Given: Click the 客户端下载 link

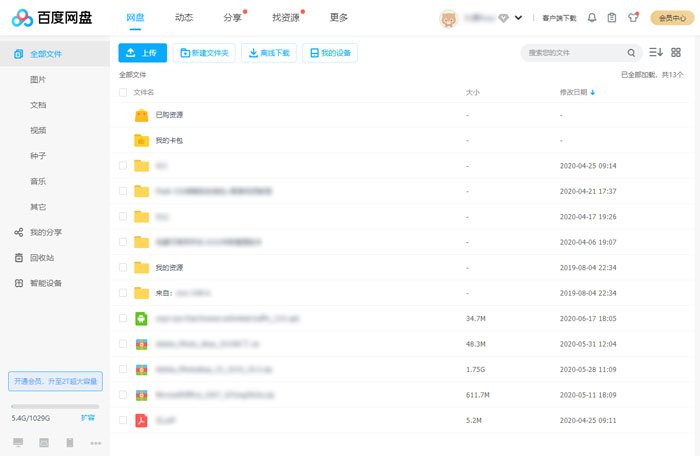Looking at the screenshot, I should 559,18.
